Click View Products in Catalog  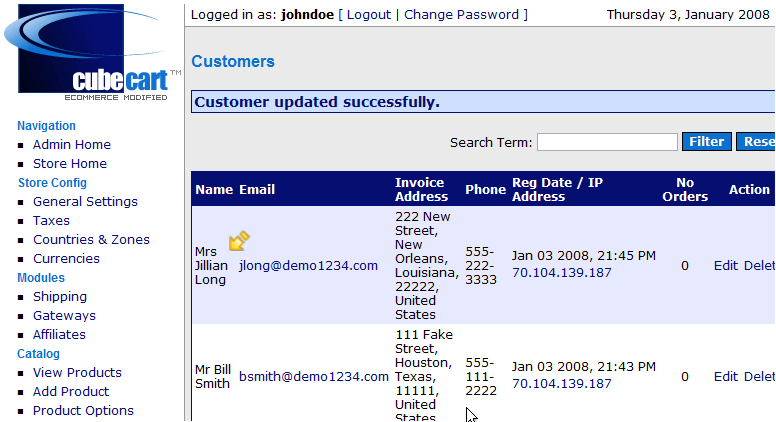click(77, 373)
